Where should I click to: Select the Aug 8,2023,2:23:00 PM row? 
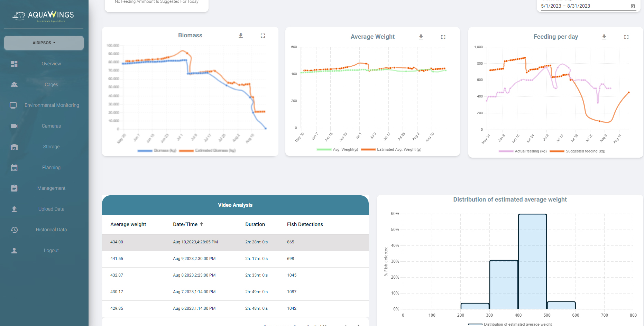tap(235, 276)
